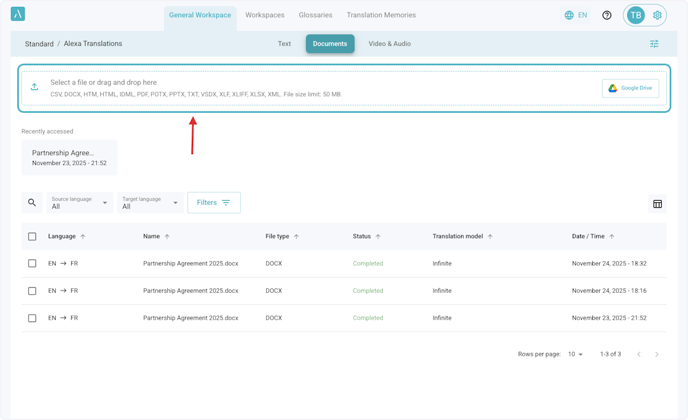
Task: Go to next page arrow
Action: coord(657,354)
